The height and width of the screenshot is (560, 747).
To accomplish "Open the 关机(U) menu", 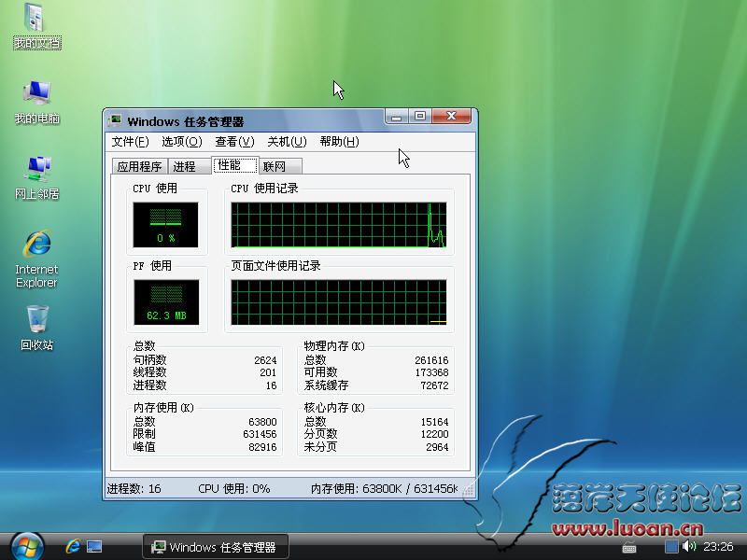I will [287, 142].
